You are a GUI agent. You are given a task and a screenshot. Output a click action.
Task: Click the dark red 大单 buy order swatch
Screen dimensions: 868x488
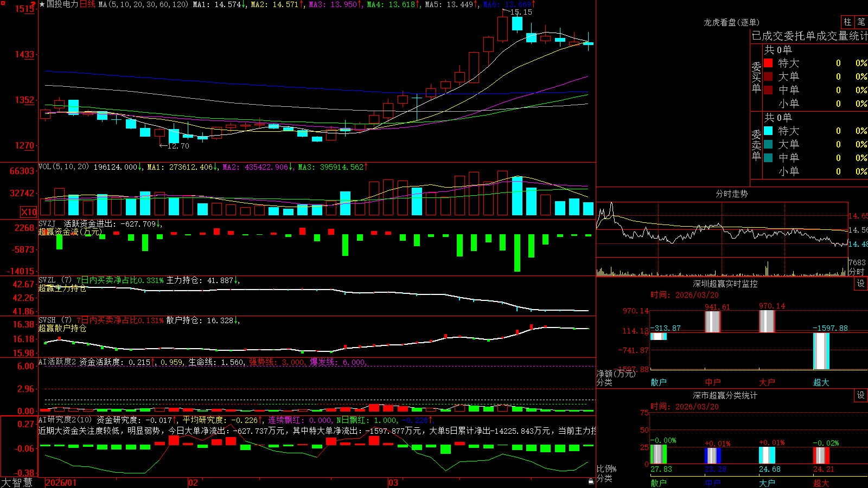point(768,76)
